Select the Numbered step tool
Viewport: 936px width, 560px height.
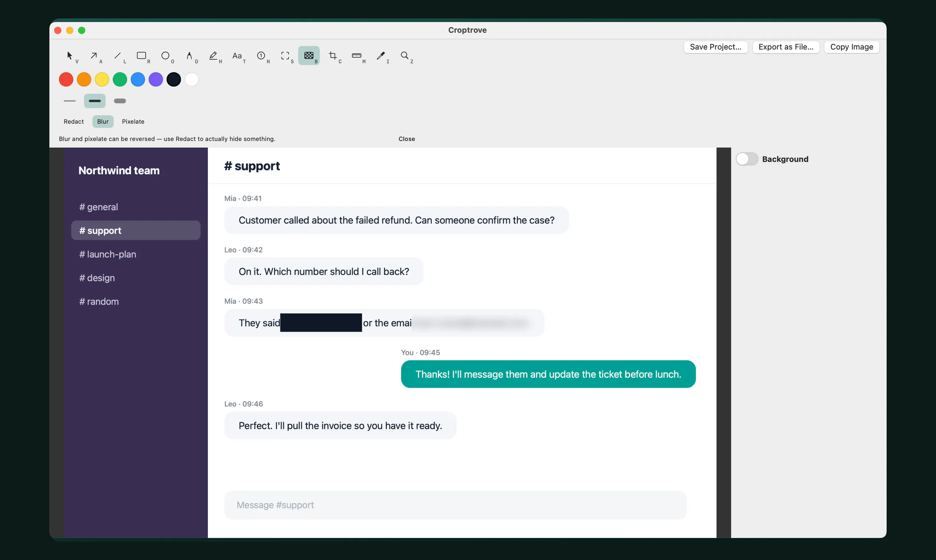point(261,56)
